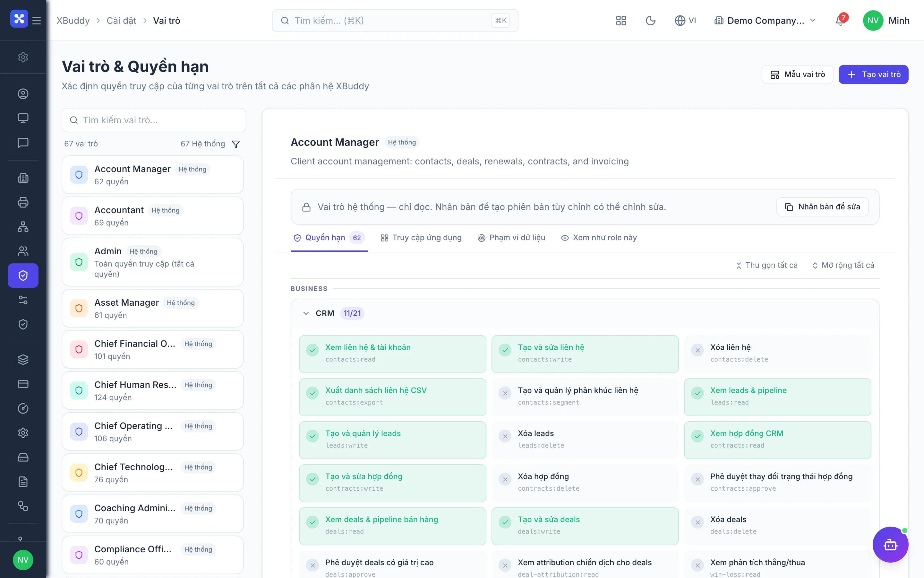This screenshot has width=924, height=578.
Task: Open the VI language selector
Action: 685,21
